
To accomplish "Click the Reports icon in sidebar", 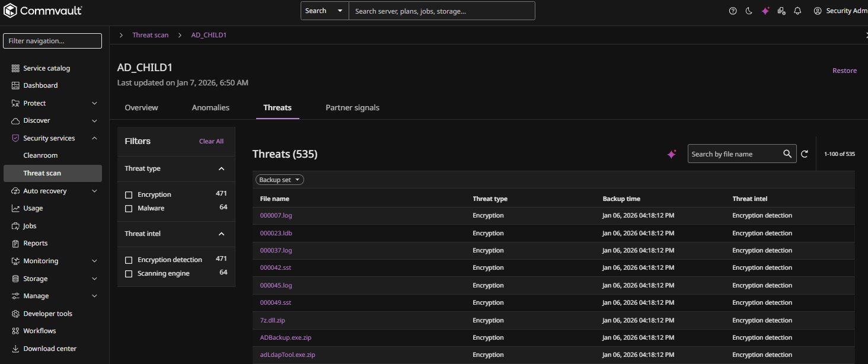I will [15, 243].
